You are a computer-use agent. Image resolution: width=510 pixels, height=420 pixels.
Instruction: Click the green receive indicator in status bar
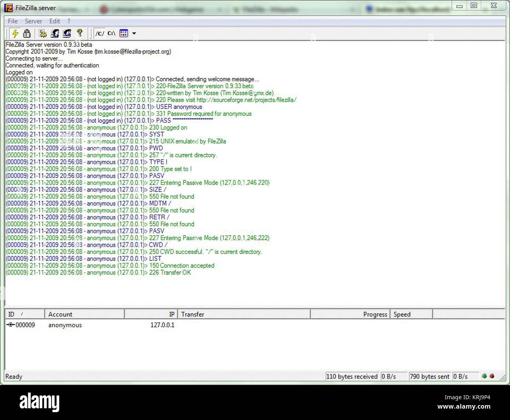pos(484,376)
